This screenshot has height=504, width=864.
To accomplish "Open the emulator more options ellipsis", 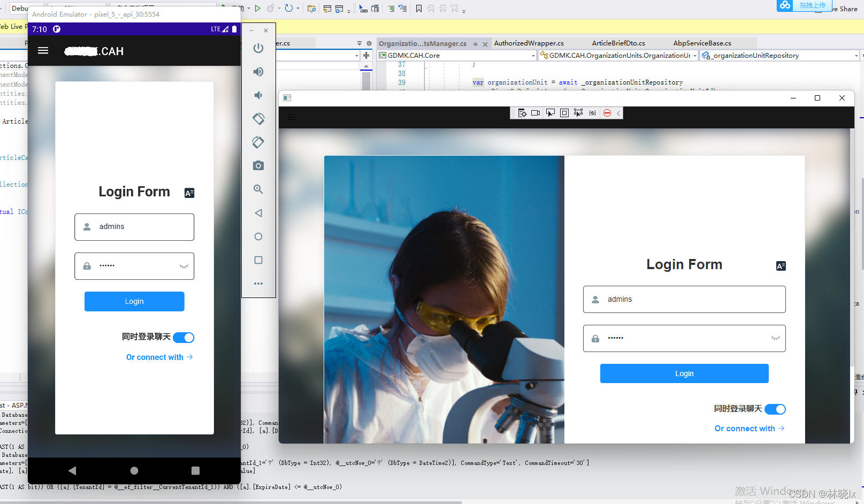I will [x=258, y=284].
